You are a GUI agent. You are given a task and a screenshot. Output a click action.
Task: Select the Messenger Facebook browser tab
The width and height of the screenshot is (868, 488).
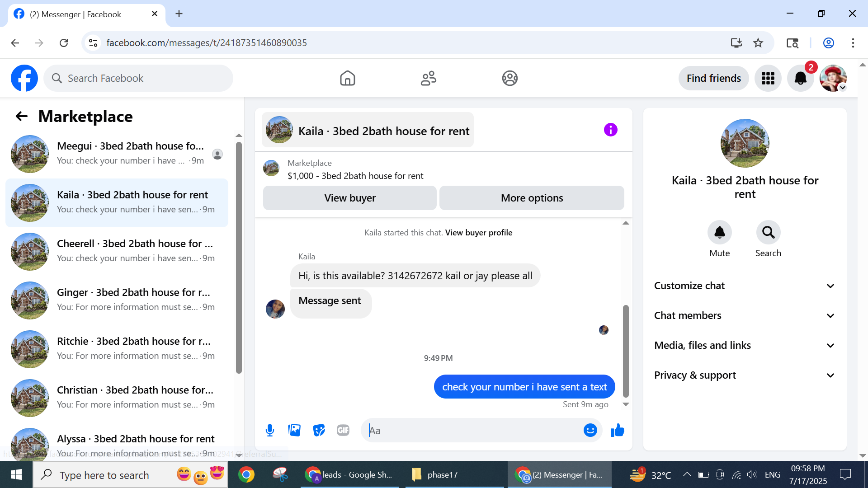(86, 14)
